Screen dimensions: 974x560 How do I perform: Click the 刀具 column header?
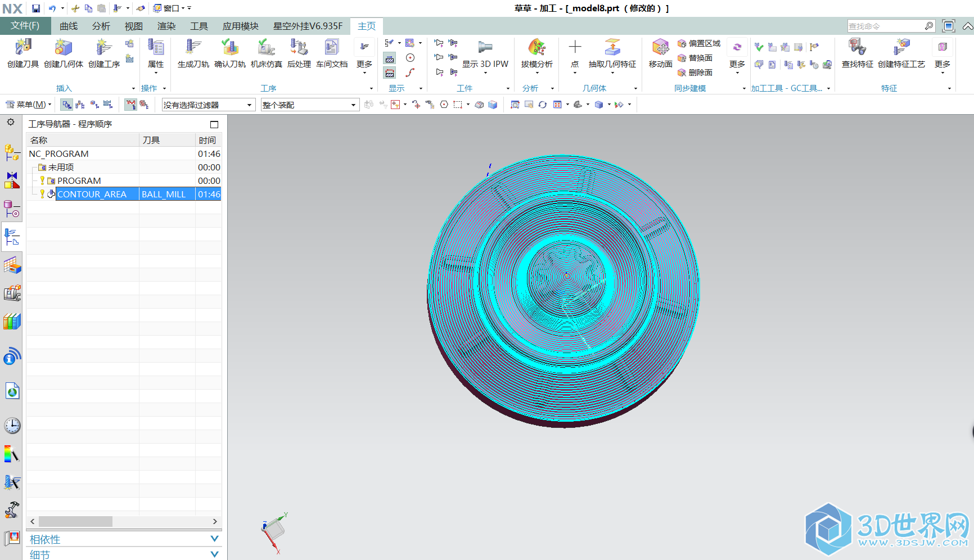click(167, 140)
